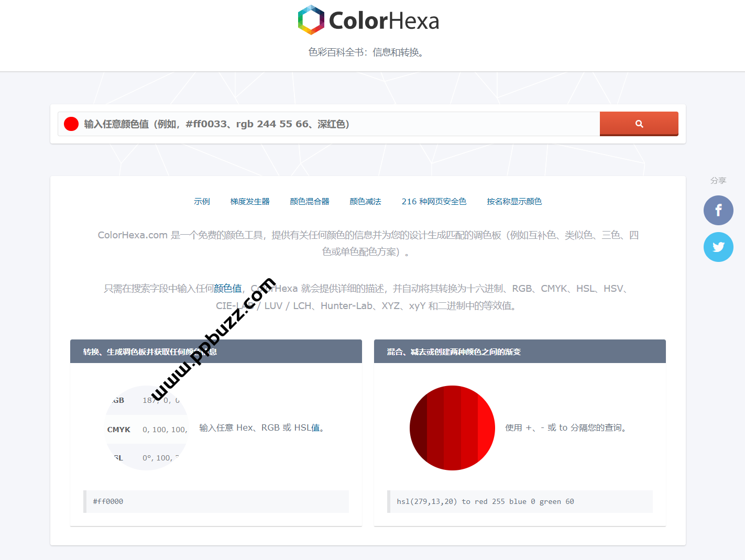Click the 混合、减去或创建 panel header
Screen dimensions: 745x560
click(520, 352)
